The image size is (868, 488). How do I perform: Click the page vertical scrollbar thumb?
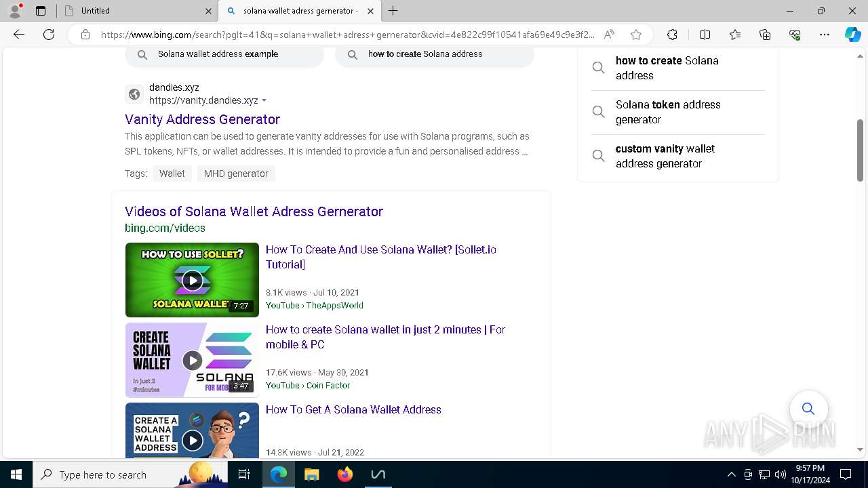pos(861,149)
